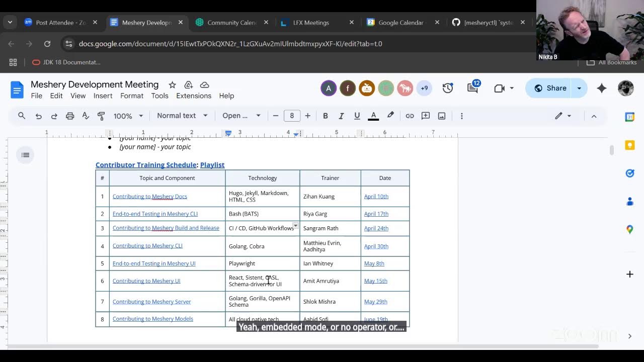Viewport: 644px width, 362px height.
Task: Decrease font size with the minus button
Action: click(x=276, y=116)
